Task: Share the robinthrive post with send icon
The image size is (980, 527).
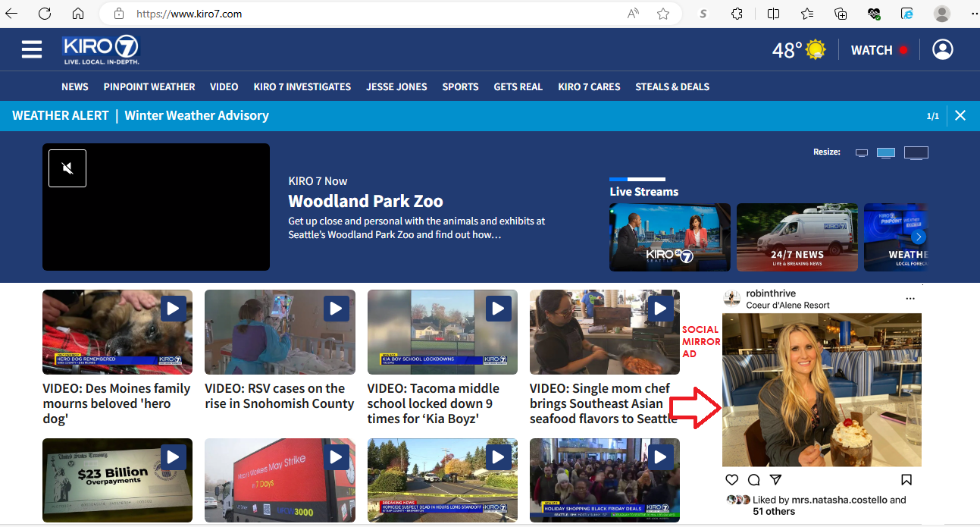Action: pos(775,479)
